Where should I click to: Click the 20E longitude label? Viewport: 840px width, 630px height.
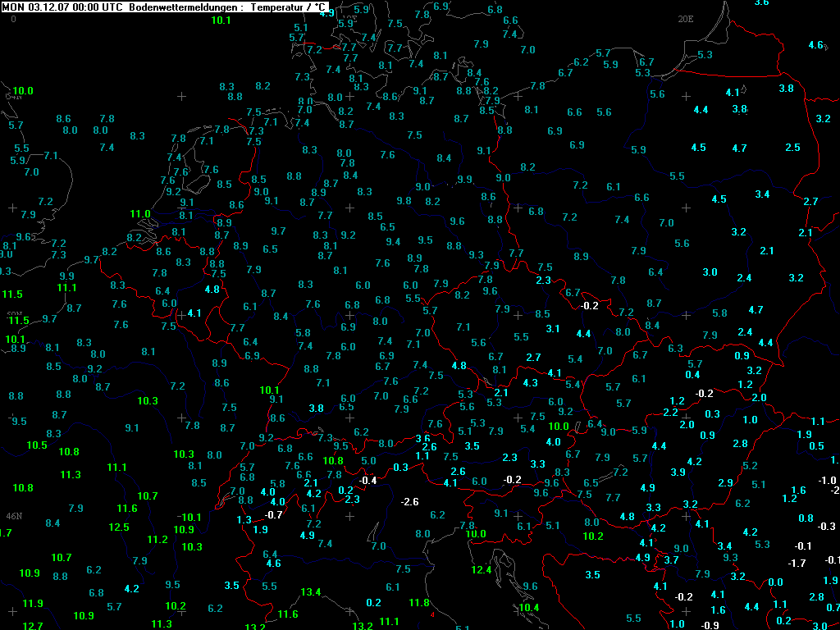[x=686, y=19]
